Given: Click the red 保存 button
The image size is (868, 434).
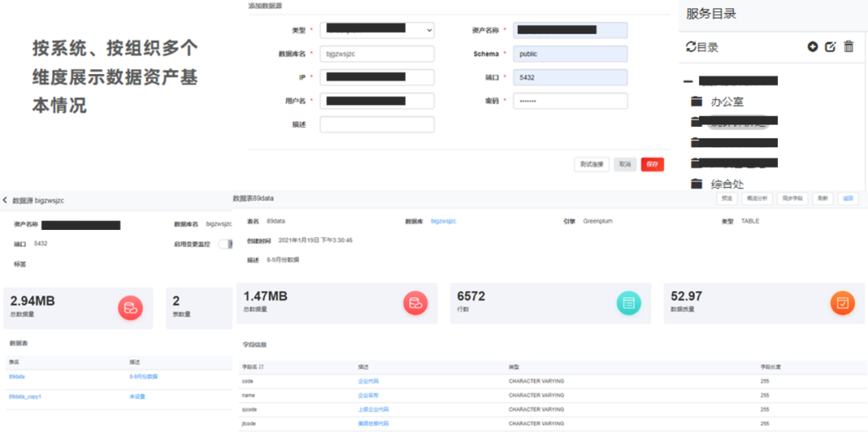Looking at the screenshot, I should (x=652, y=164).
